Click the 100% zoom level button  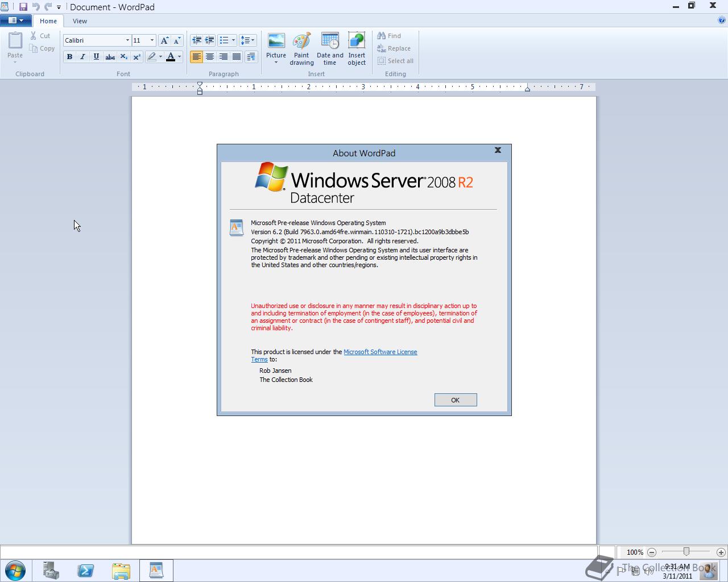coord(635,552)
